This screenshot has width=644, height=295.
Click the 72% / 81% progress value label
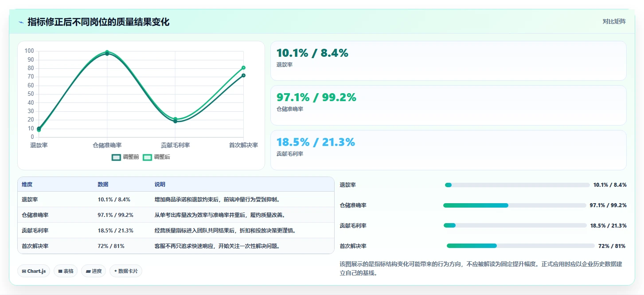[x=612, y=246]
